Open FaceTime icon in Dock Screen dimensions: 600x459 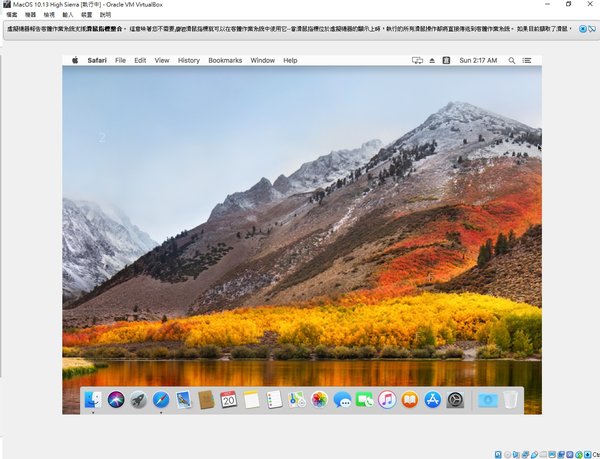tap(364, 400)
